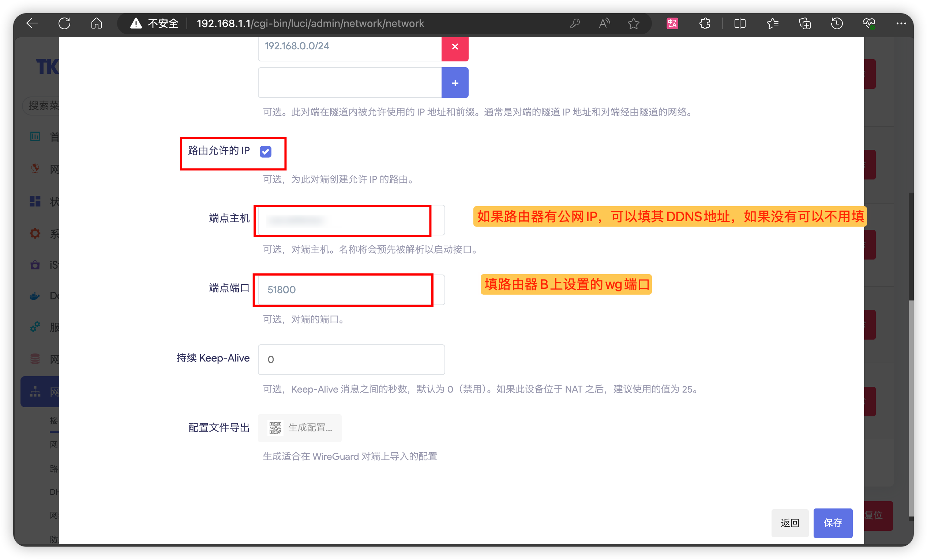
Task: Open the sidebar system gear icon
Action: click(35, 234)
